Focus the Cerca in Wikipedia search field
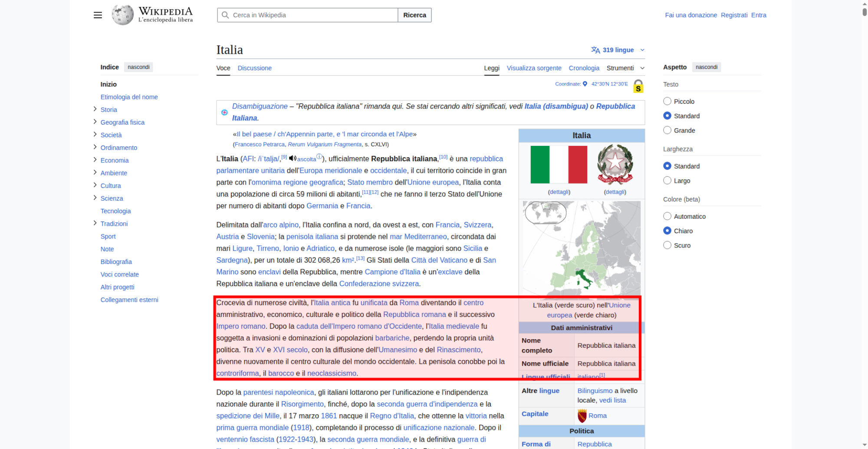 coord(312,15)
